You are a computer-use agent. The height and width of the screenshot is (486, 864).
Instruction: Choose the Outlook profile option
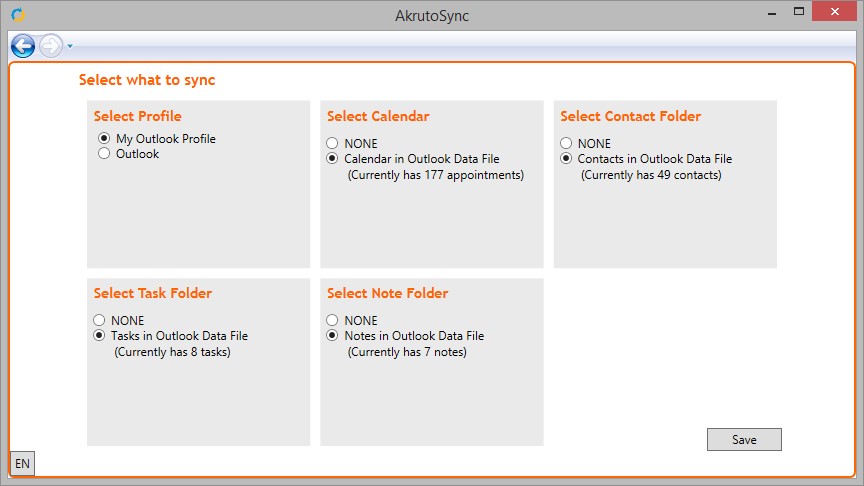104,154
